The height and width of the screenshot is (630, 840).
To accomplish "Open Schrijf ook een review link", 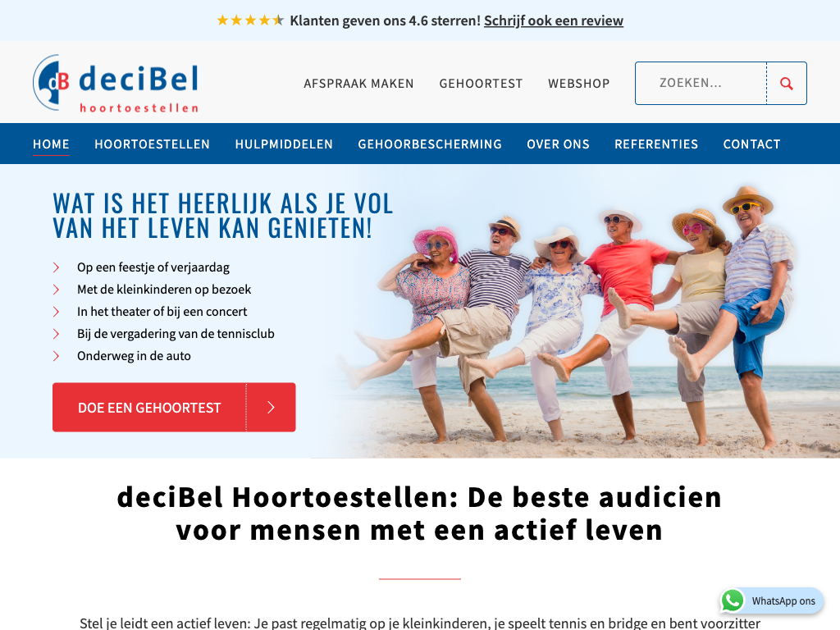I will coord(554,21).
